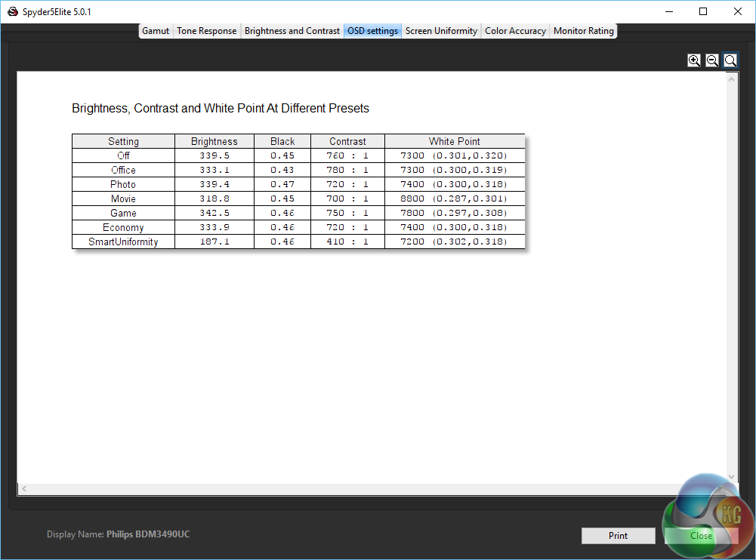Click brightness value 187.1
This screenshot has height=560, width=756.
(214, 242)
